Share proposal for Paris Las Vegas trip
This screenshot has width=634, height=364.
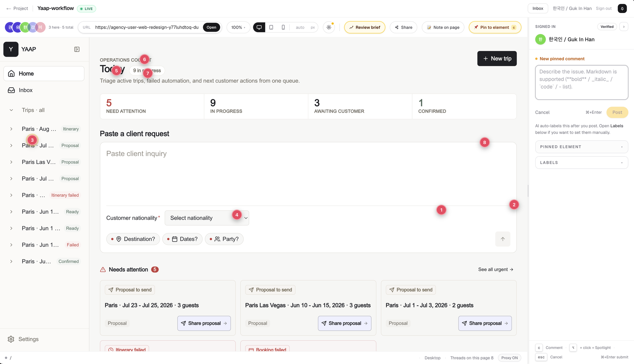344,323
